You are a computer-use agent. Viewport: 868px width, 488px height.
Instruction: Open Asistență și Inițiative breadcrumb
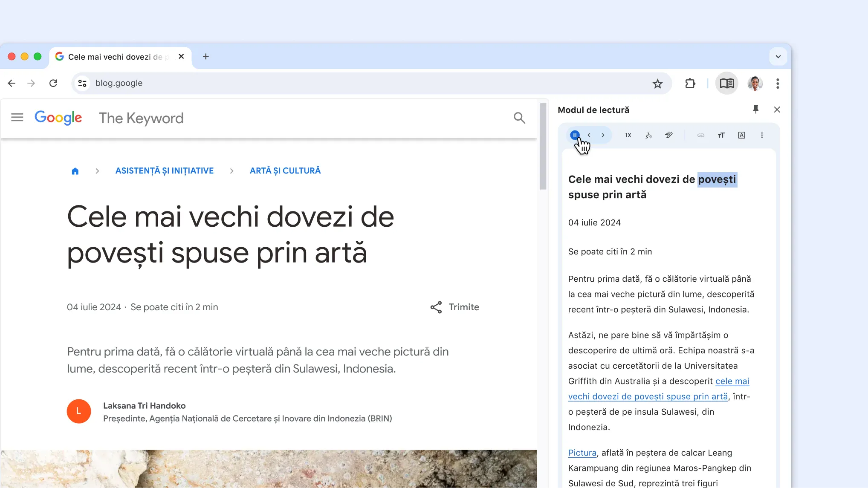[x=164, y=171]
